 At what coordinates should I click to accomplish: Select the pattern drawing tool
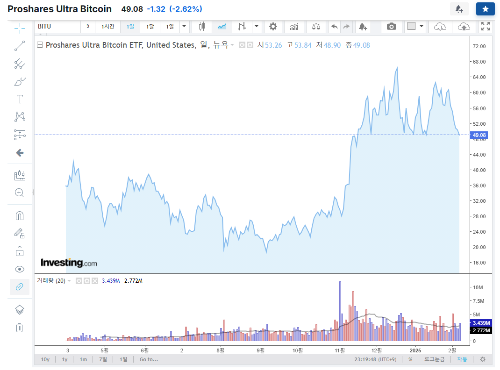(20, 117)
